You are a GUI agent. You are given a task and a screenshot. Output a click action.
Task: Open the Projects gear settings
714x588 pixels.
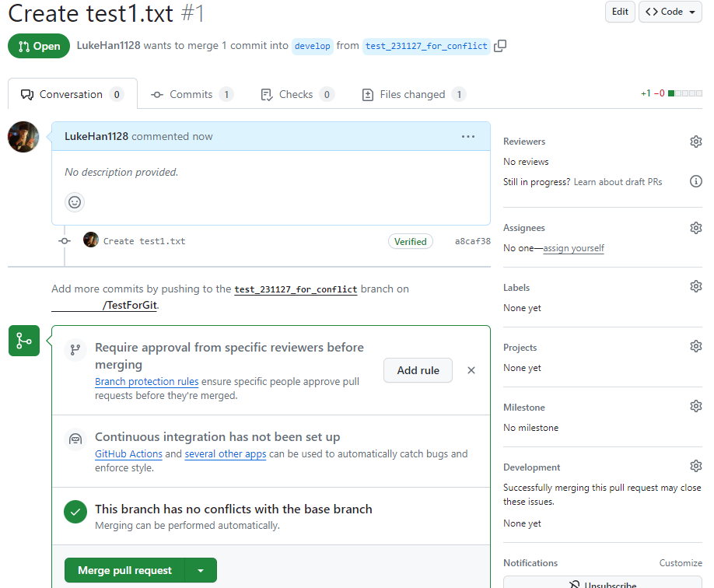coord(696,346)
